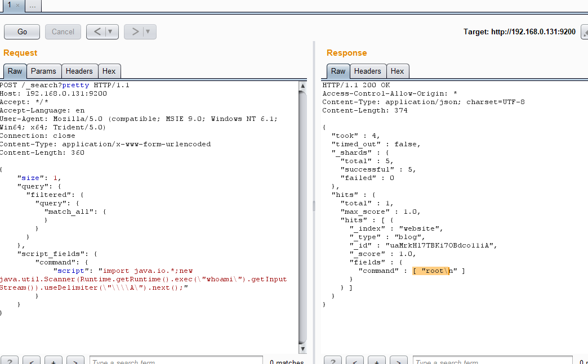Switch Request view to the Headers tab
This screenshot has width=588, height=364.
coord(79,71)
